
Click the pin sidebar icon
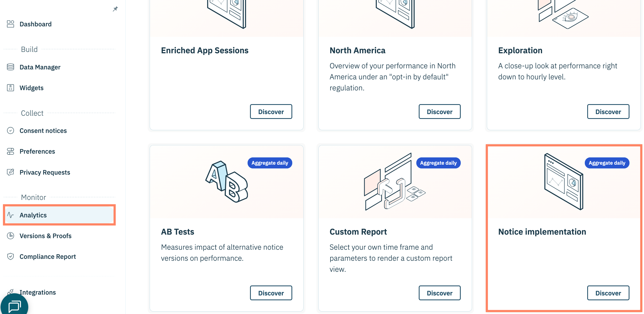click(x=115, y=9)
